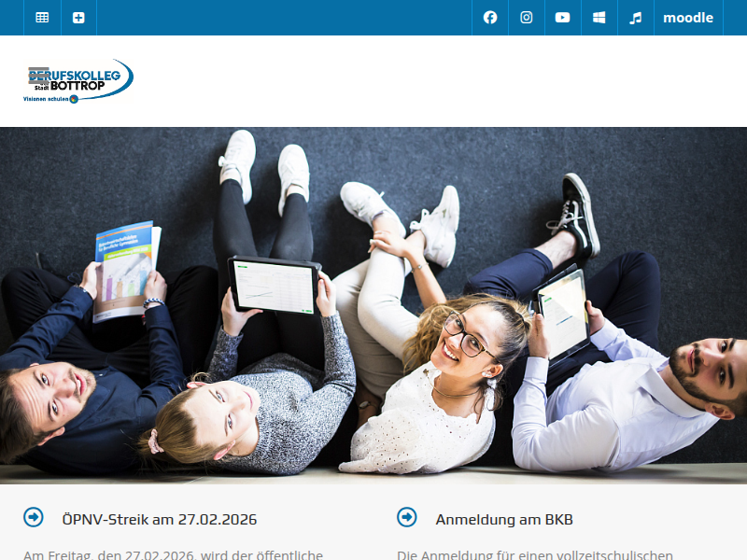The width and height of the screenshot is (747, 560).
Task: Click the 'Am Freitag, den 27.02.2026' paragraph text
Action: pos(173,554)
